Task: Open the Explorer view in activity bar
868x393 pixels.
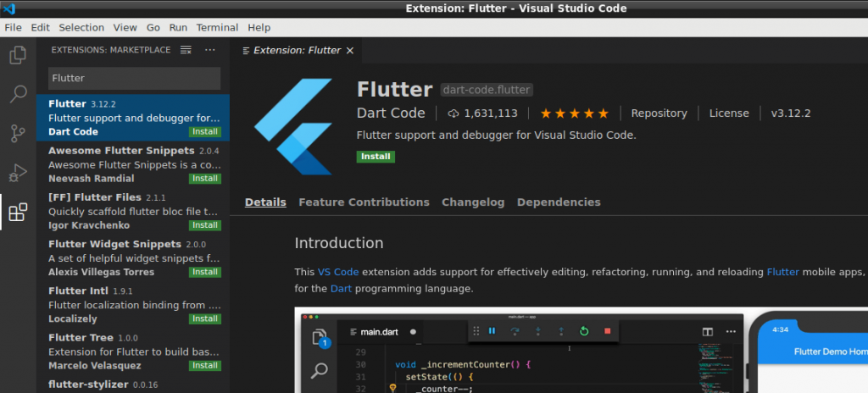Action: (x=18, y=55)
